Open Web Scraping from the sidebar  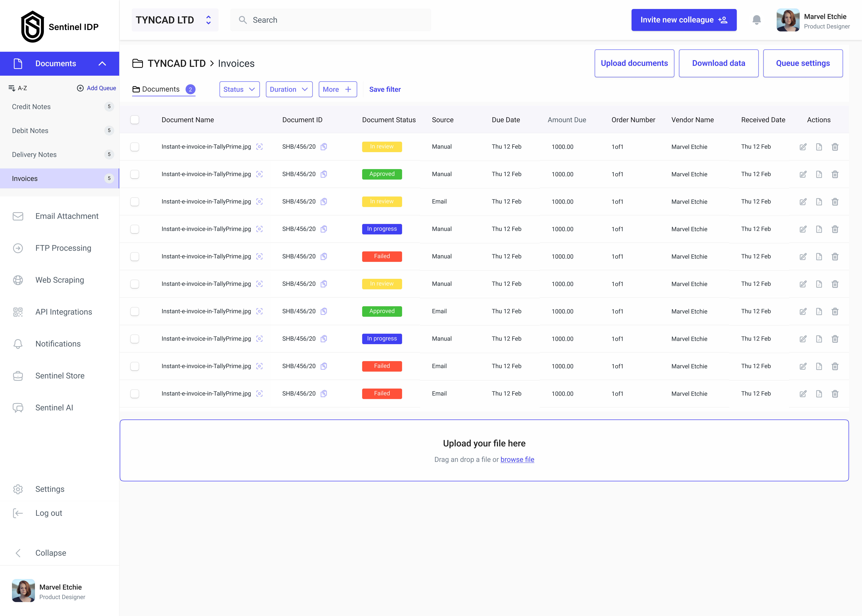[x=60, y=280]
